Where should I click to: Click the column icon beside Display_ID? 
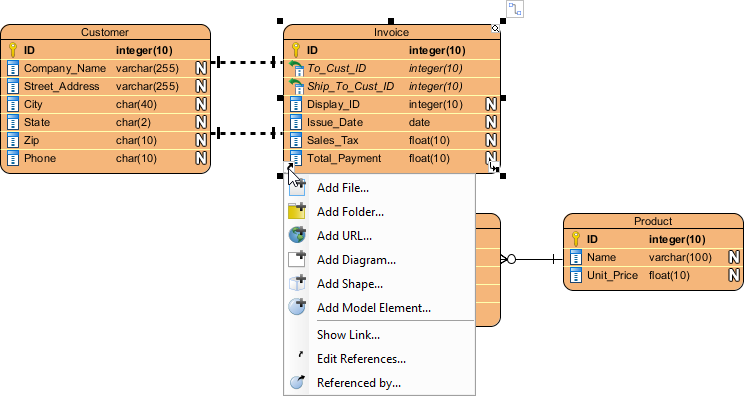296,104
